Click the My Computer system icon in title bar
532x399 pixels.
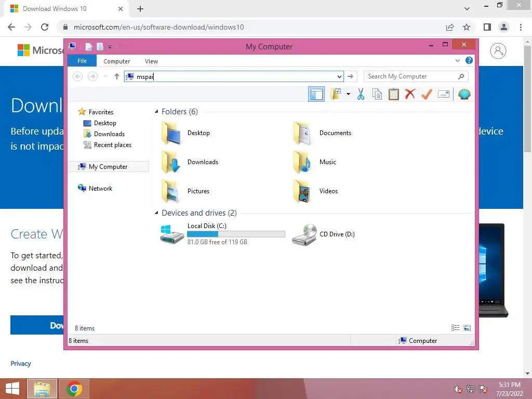coord(72,46)
